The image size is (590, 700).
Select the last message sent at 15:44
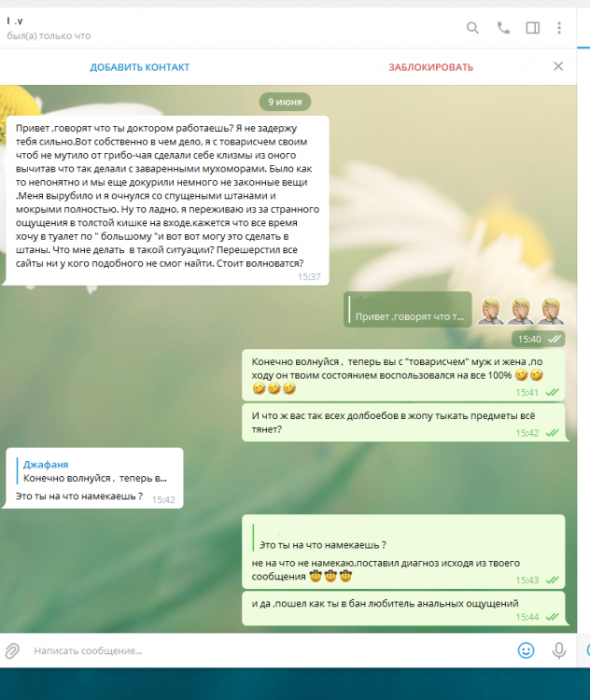point(403,609)
